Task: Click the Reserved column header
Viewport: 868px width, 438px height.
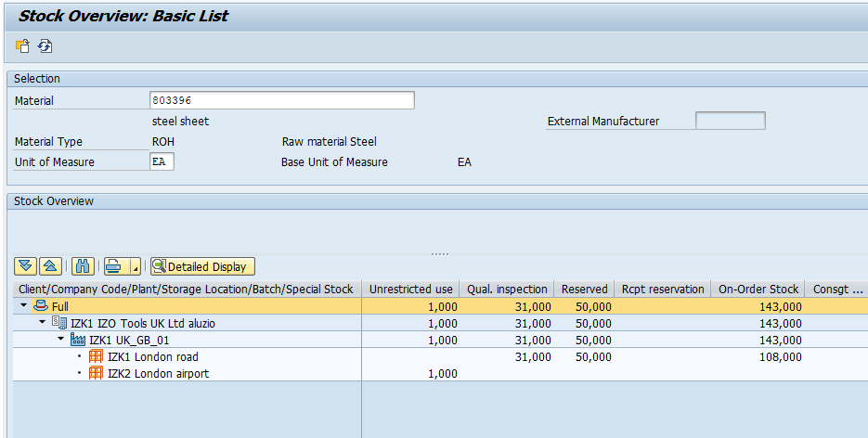Action: (584, 290)
